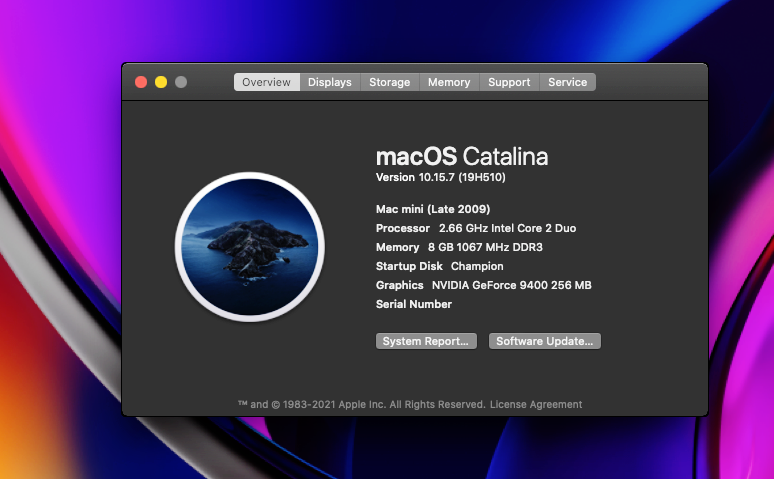
Task: Close the About This Mac window
Action: 141,82
